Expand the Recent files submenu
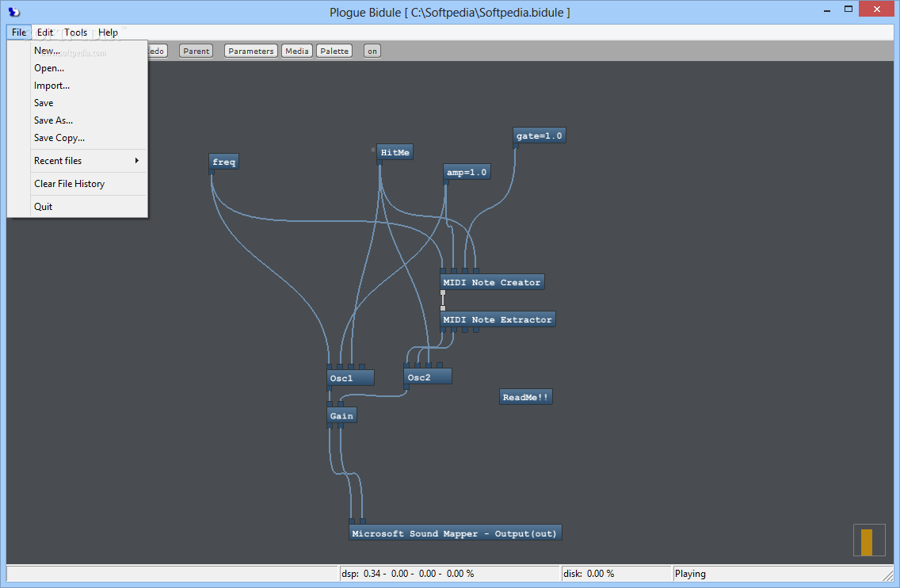Viewport: 900px width, 588px height. pyautogui.click(x=77, y=161)
